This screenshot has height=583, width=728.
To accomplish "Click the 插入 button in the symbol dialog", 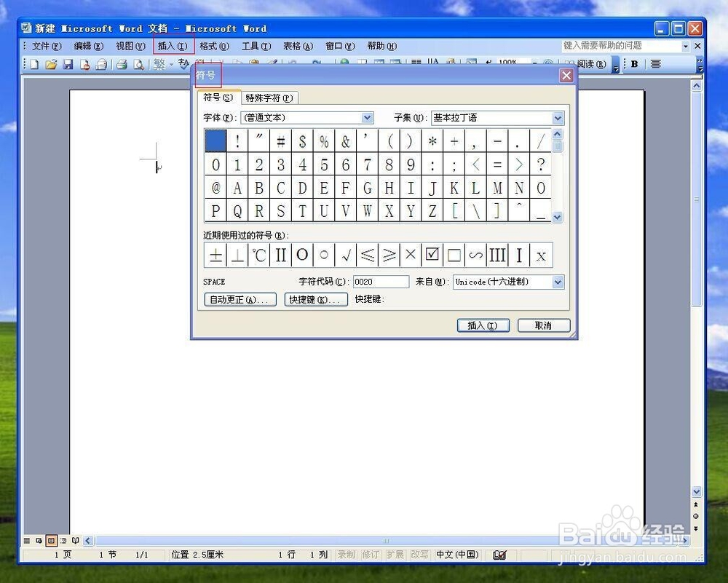I will [x=483, y=325].
